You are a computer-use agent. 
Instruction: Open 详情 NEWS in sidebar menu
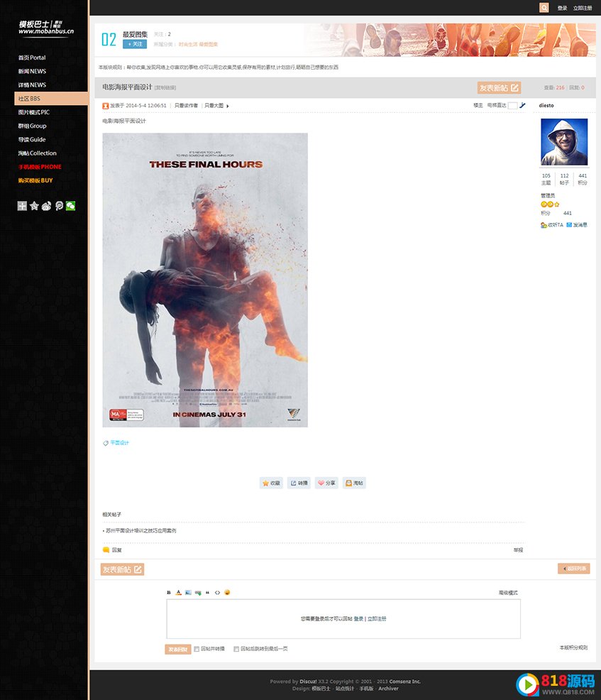tap(32, 84)
